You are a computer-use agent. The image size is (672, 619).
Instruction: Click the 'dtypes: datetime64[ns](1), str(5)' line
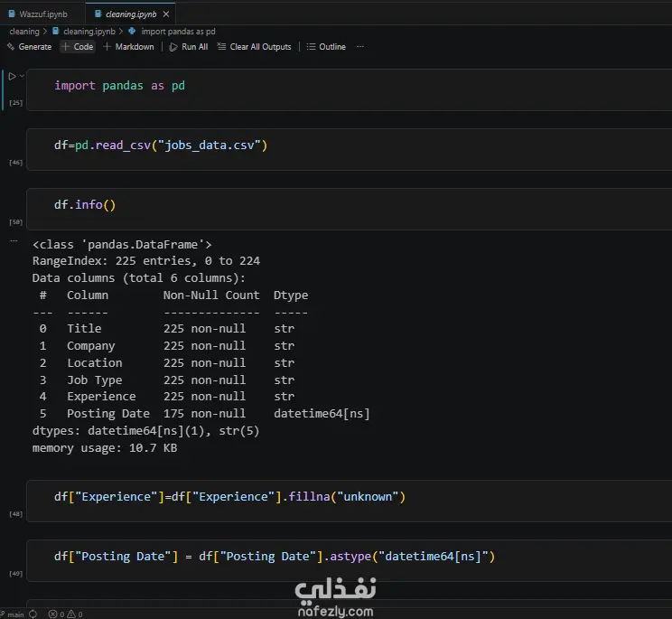pos(145,431)
